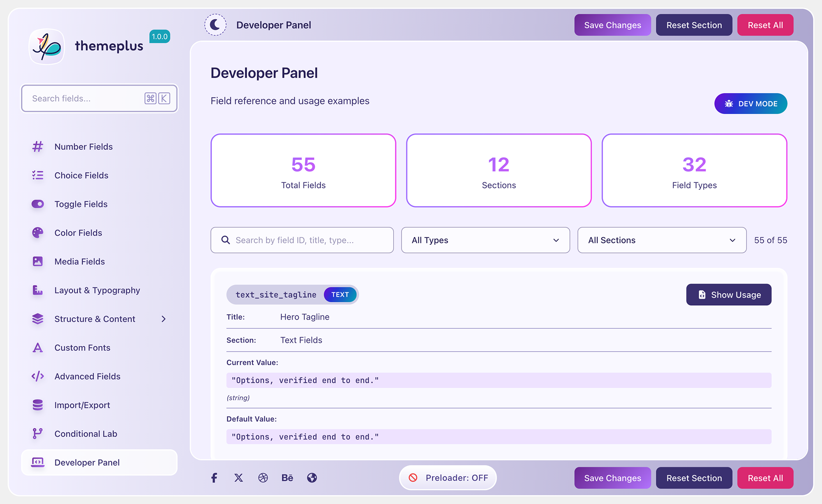
Task: Click the DEV MODE bug icon
Action: coord(729,104)
